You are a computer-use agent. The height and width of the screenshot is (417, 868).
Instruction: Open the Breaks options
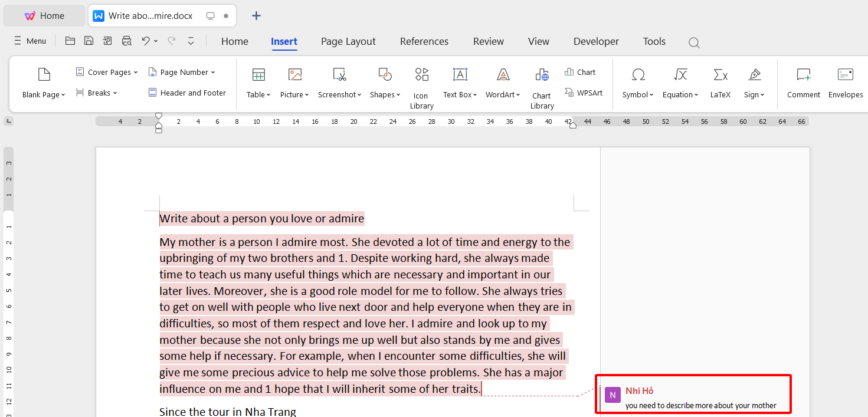[96, 93]
